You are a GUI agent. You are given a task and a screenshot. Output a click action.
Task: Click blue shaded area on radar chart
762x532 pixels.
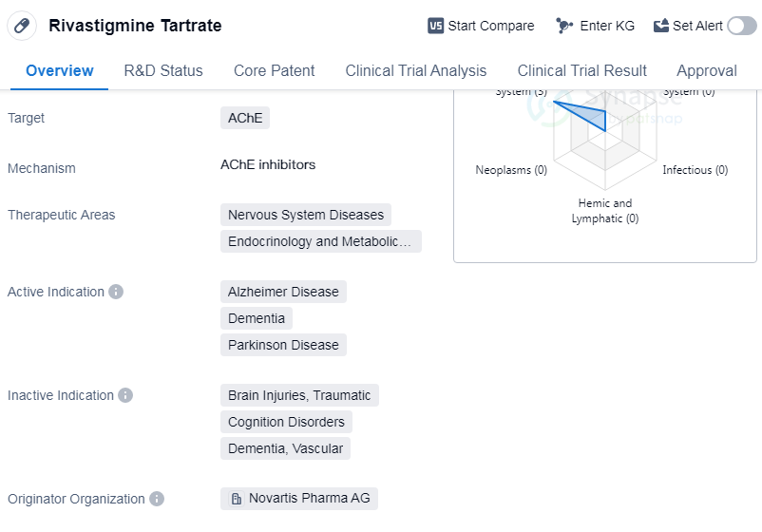[591, 117]
